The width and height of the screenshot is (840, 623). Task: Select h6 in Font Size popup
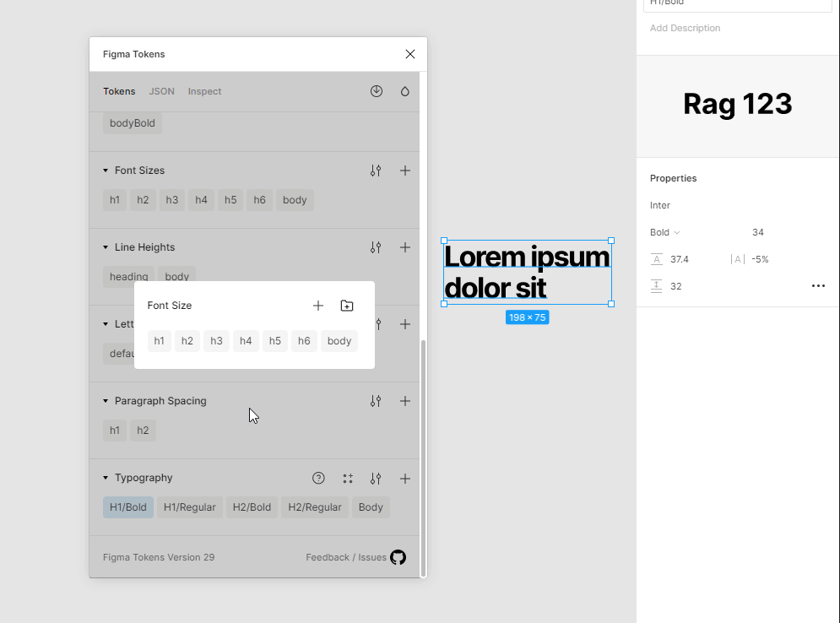pos(304,341)
